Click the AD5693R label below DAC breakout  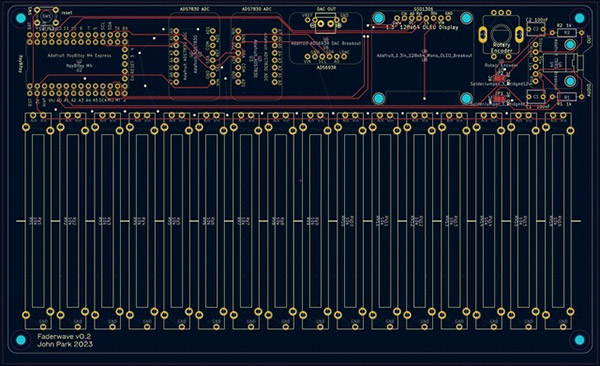coord(326,67)
